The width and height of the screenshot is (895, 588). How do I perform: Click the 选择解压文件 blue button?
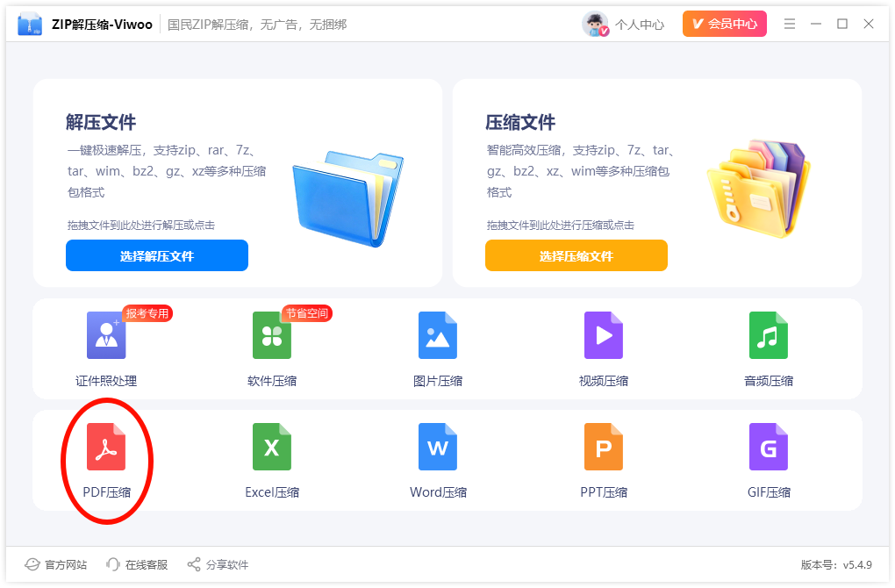point(157,255)
